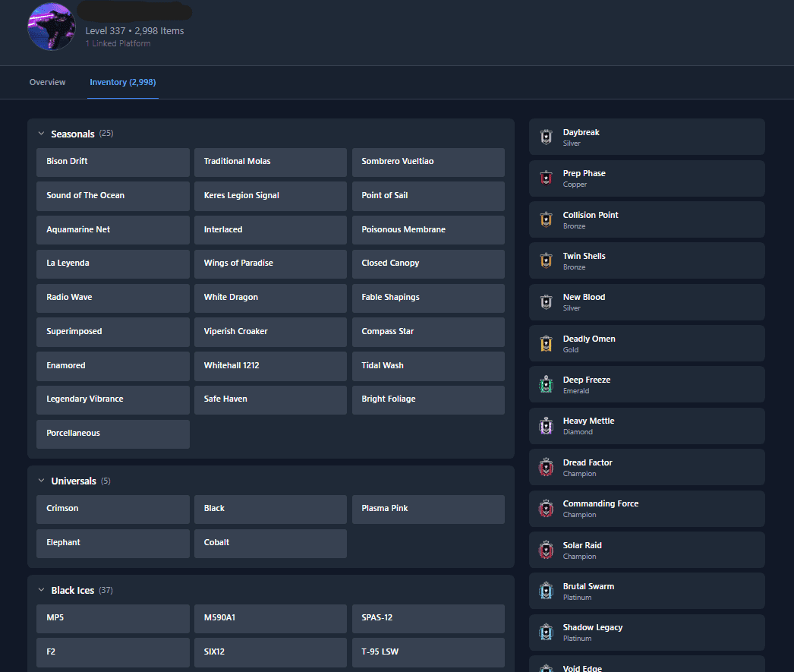Viewport: 794px width, 672px height.
Task: Click the Dread Factor Champion rank icon
Action: coord(546,468)
